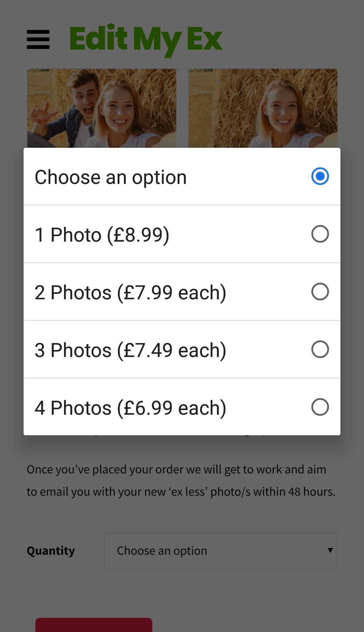Click the Edit My Ex logo
The height and width of the screenshot is (632, 364).
point(146,39)
